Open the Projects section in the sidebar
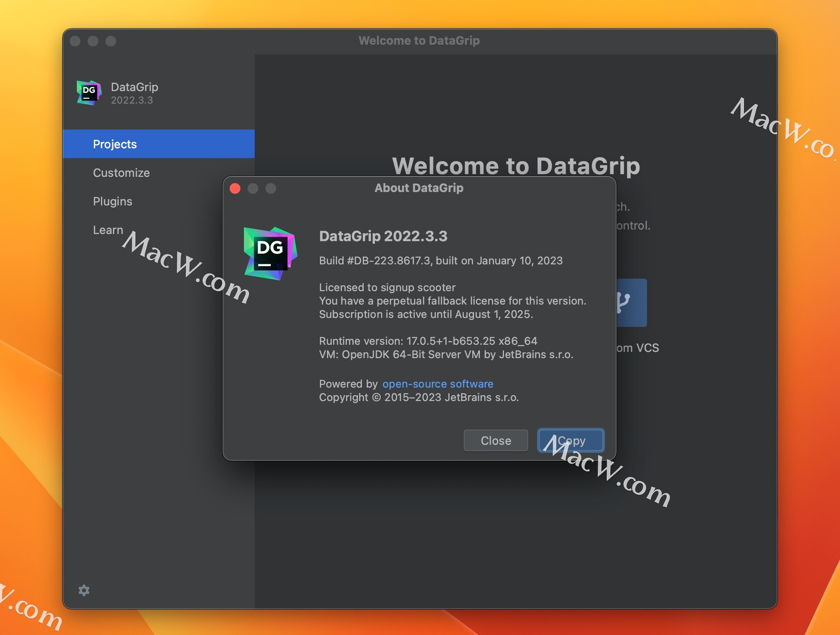Screen dimensions: 840x635 click(x=159, y=144)
